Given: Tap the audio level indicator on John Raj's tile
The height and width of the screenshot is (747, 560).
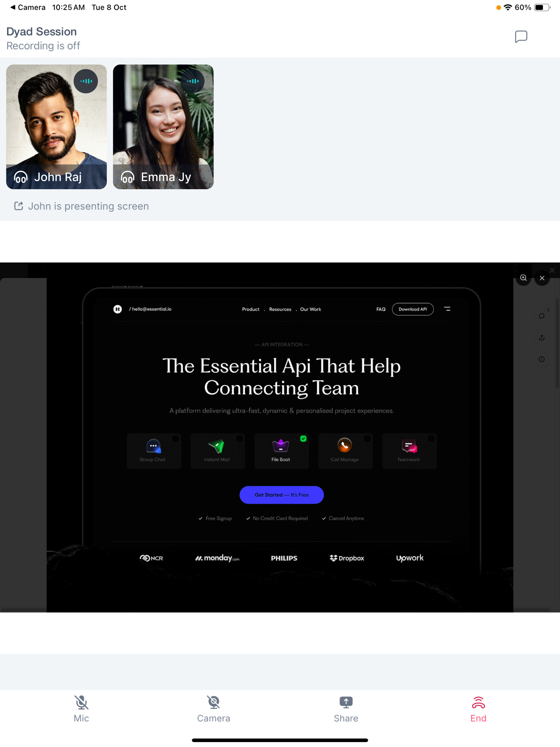Looking at the screenshot, I should click(x=86, y=81).
